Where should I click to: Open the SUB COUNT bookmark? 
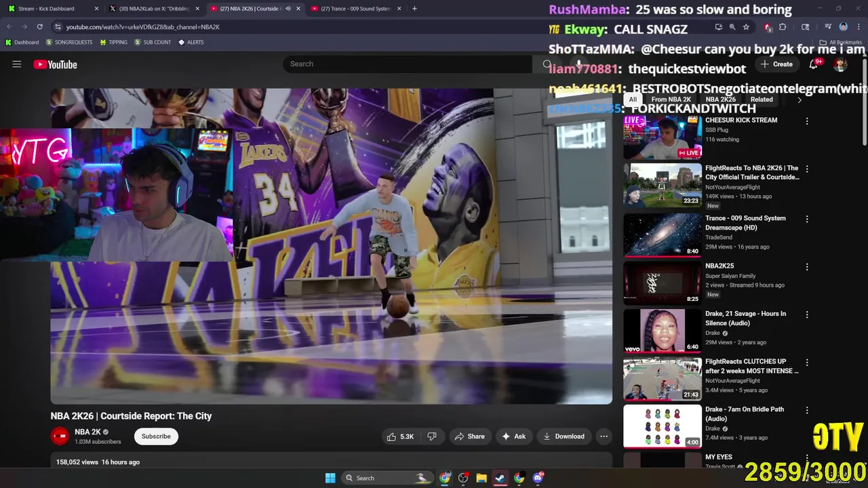(x=153, y=42)
